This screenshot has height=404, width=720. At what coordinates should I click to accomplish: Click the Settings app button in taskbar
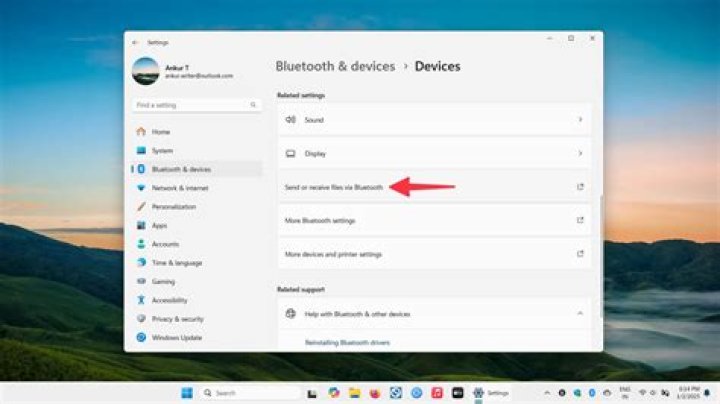pyautogui.click(x=491, y=393)
